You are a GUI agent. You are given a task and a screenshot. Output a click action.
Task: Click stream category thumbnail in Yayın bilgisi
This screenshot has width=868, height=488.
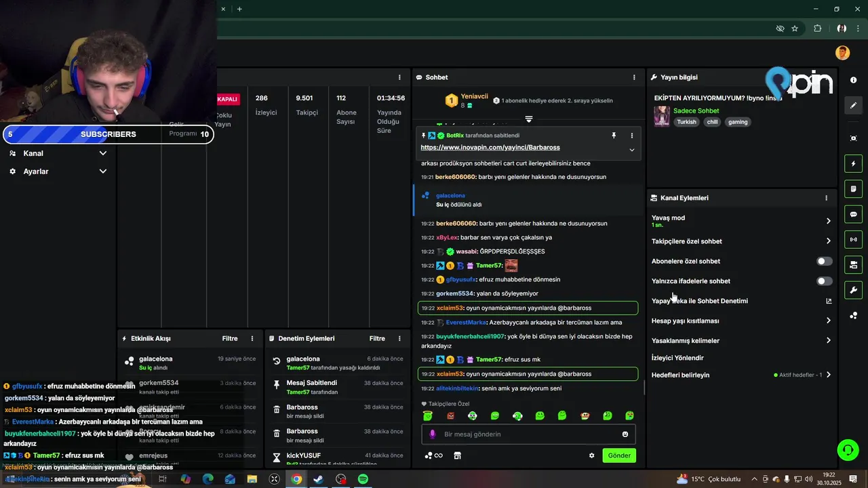pos(662,116)
